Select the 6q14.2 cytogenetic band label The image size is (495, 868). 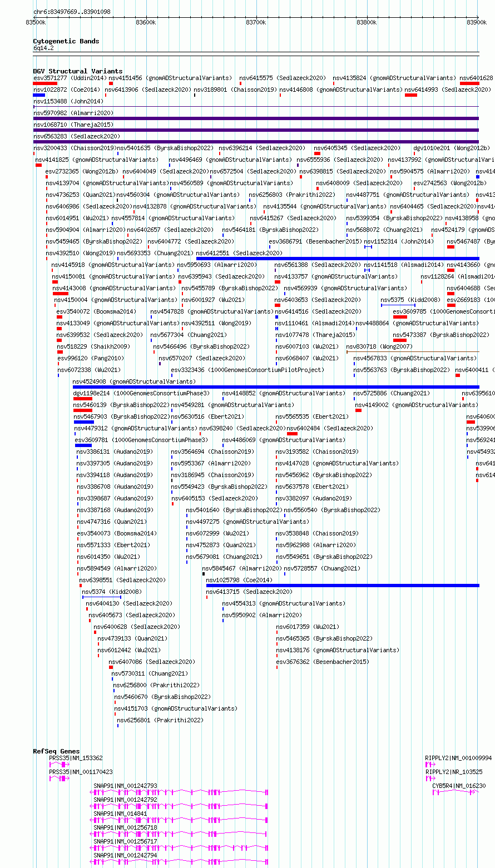[43, 48]
